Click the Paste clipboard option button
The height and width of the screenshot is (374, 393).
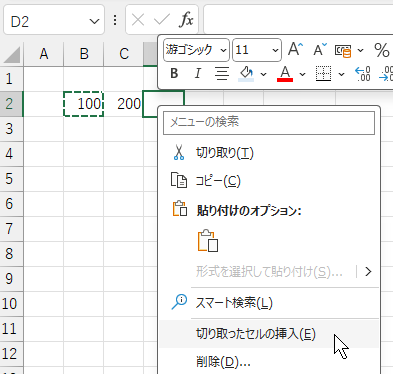coord(208,241)
